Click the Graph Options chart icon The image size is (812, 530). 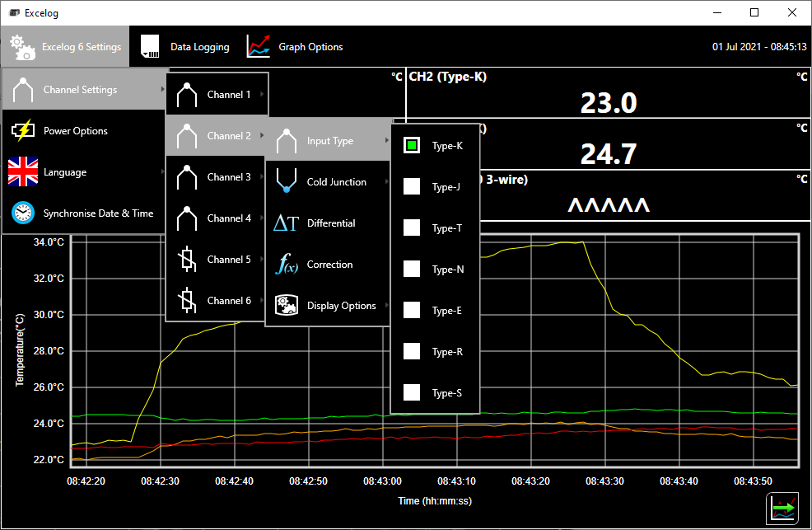click(x=258, y=46)
